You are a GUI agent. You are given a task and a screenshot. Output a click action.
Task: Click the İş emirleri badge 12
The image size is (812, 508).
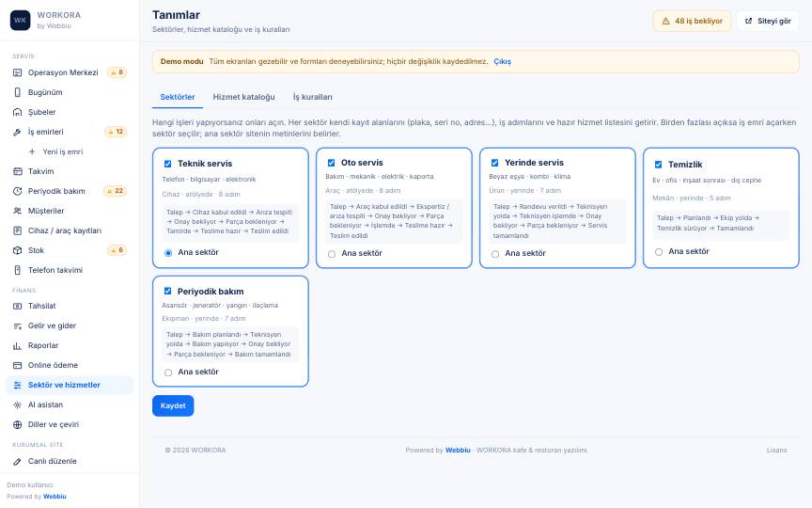[116, 132]
